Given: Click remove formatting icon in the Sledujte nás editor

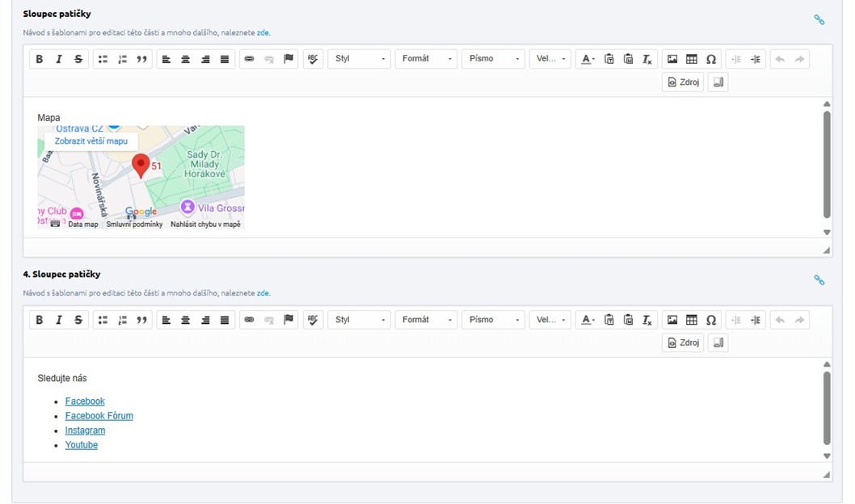Looking at the screenshot, I should [x=647, y=320].
